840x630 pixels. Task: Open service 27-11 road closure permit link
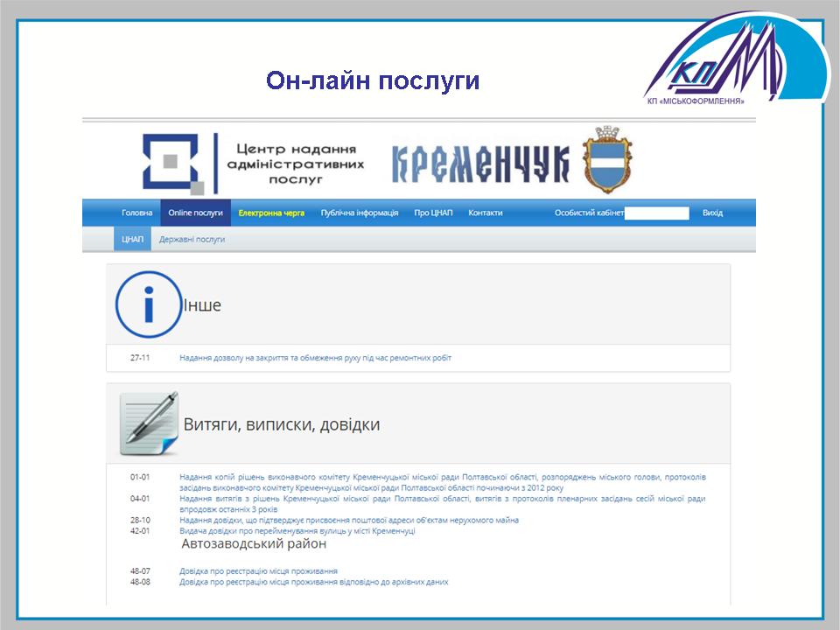pyautogui.click(x=315, y=358)
